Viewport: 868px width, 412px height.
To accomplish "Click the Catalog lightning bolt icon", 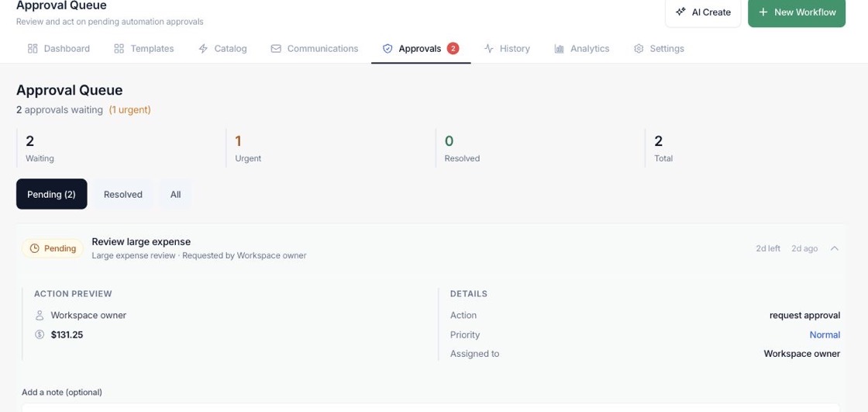I will [x=203, y=49].
